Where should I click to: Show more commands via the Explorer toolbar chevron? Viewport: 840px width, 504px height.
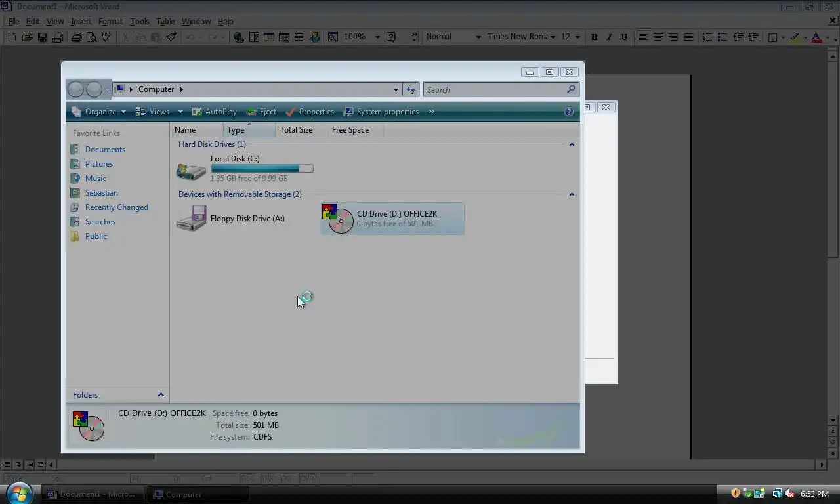(x=431, y=112)
